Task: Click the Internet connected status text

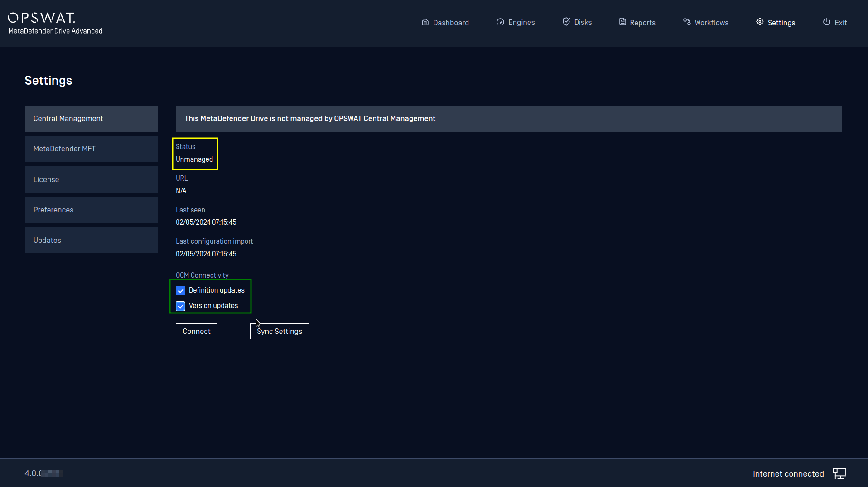Action: click(x=788, y=474)
